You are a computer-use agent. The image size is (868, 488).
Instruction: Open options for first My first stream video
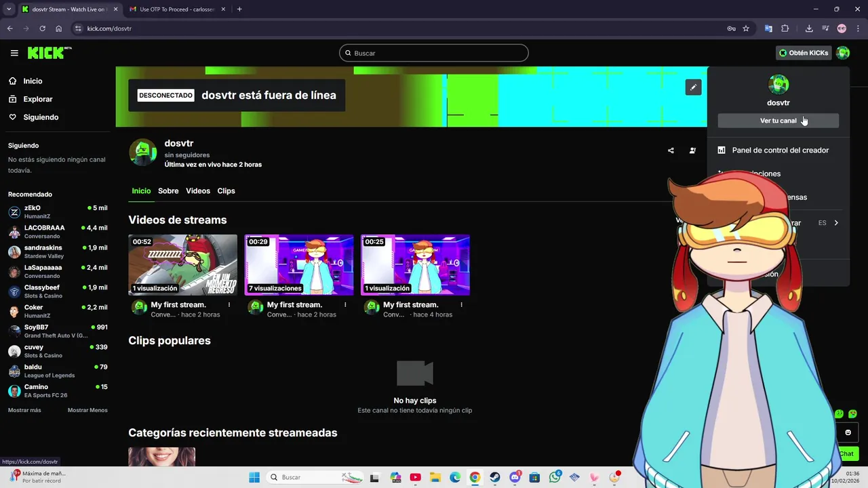pos(229,305)
